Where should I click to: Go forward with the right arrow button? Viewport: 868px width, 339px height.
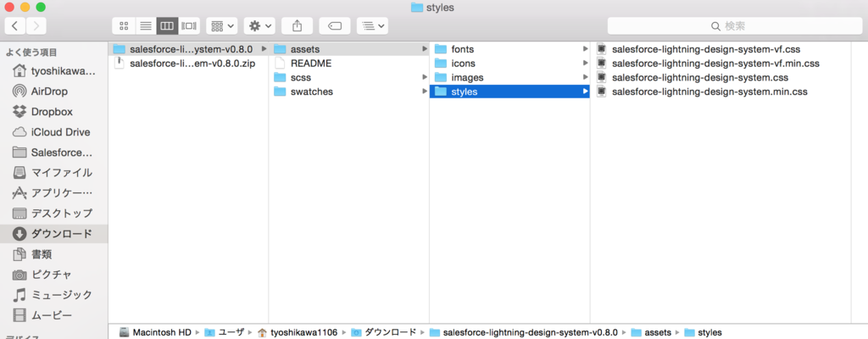(x=36, y=25)
